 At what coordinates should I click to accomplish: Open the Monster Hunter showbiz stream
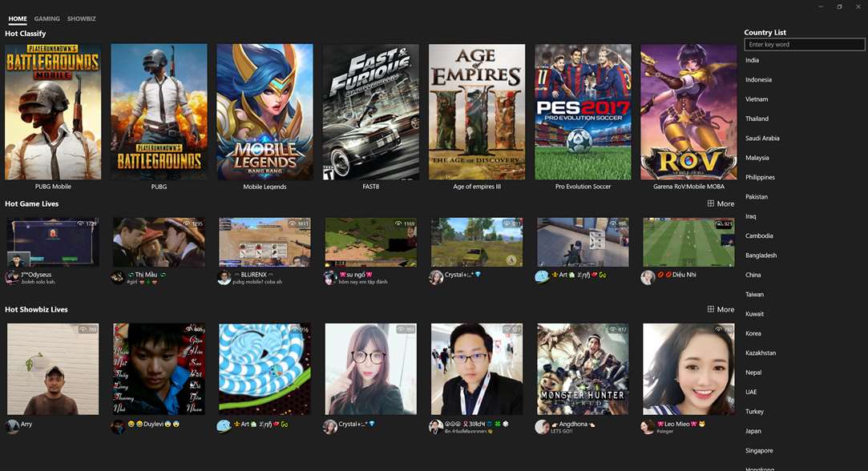(583, 369)
